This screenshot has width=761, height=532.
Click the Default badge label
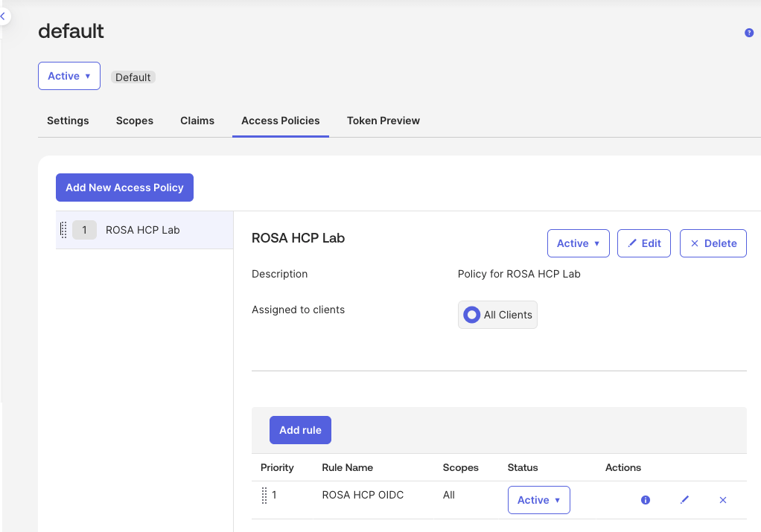[x=133, y=77]
